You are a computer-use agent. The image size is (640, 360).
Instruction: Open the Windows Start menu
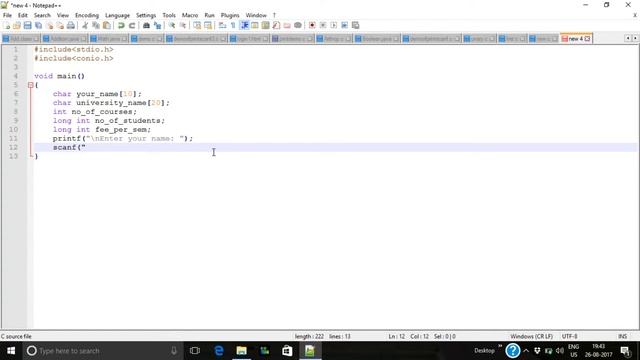click(11, 351)
